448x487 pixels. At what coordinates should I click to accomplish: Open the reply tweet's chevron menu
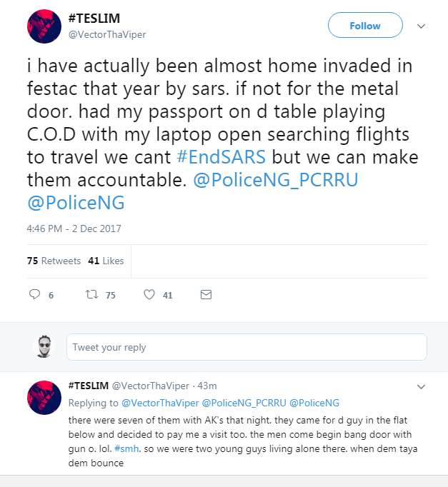(421, 386)
